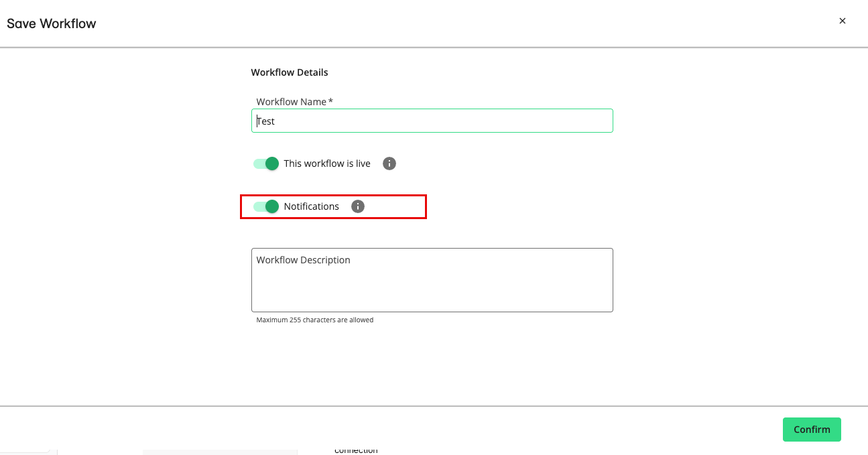
Task: Click the Workflow Name input field
Action: coord(432,121)
